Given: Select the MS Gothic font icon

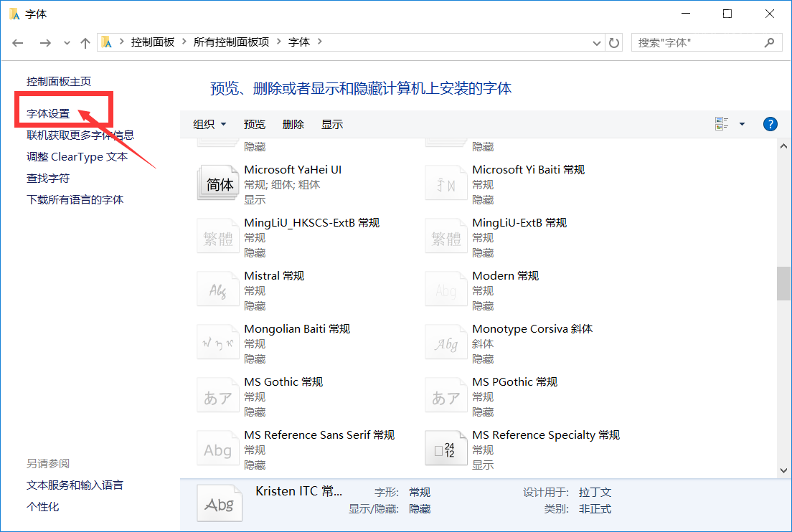Looking at the screenshot, I should [217, 395].
